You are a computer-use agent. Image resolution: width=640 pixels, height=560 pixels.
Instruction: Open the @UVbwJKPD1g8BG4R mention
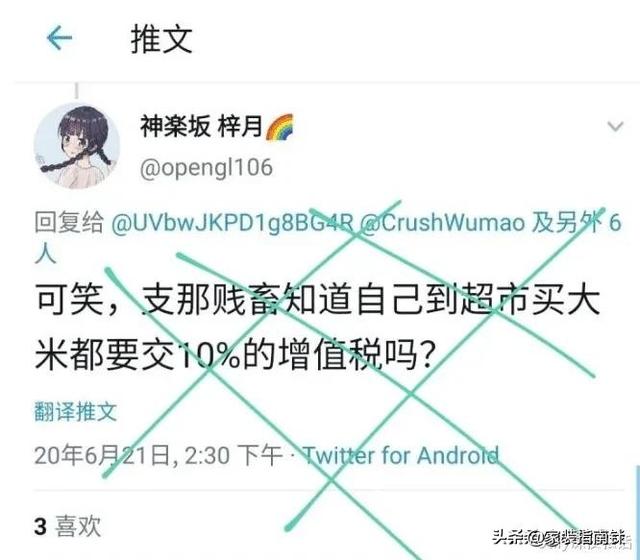[x=232, y=223]
